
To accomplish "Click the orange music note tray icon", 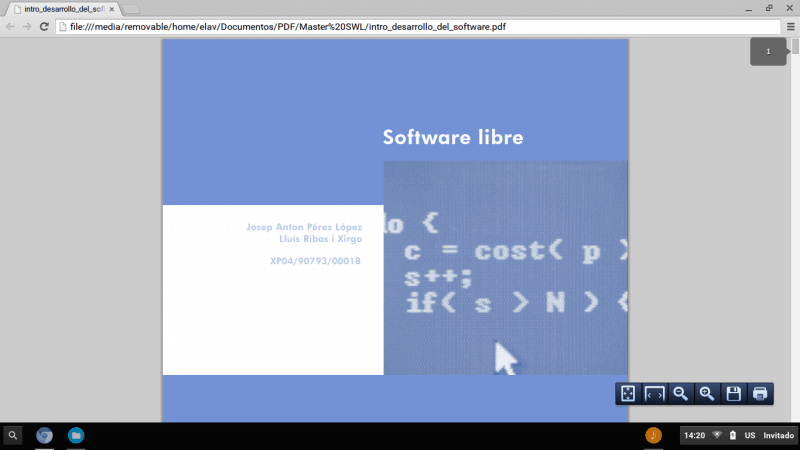I will [x=653, y=435].
